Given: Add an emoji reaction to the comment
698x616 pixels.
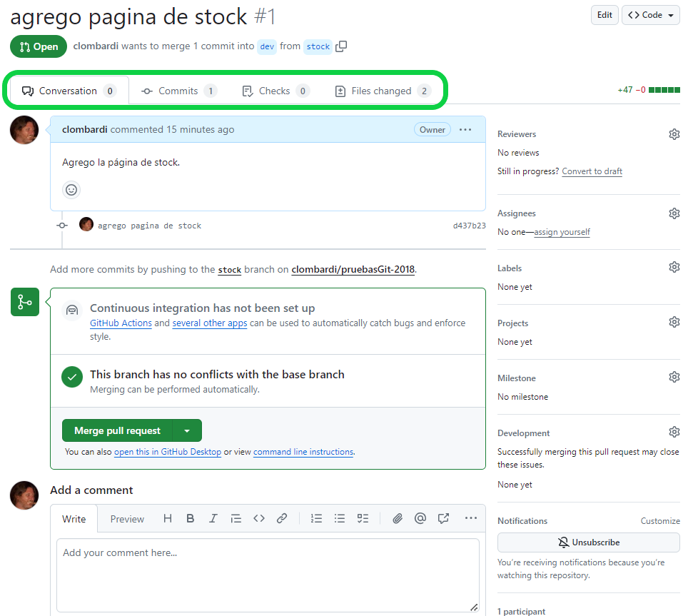Looking at the screenshot, I should point(71,190).
